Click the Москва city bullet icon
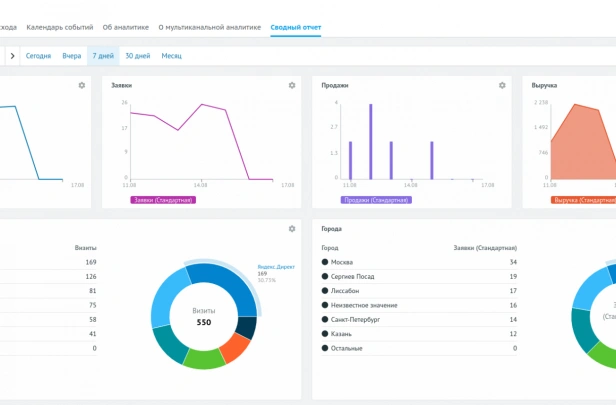The image size is (616, 405). tap(325, 262)
